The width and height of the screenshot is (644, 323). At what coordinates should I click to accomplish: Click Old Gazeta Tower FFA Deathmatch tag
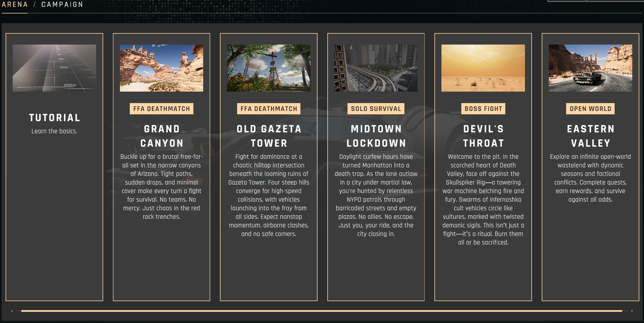[268, 109]
